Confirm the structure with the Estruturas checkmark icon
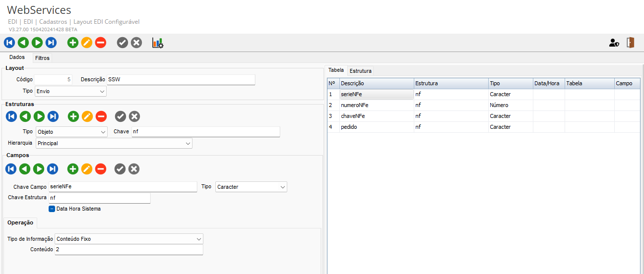The height and width of the screenshot is (274, 644). 120,116
